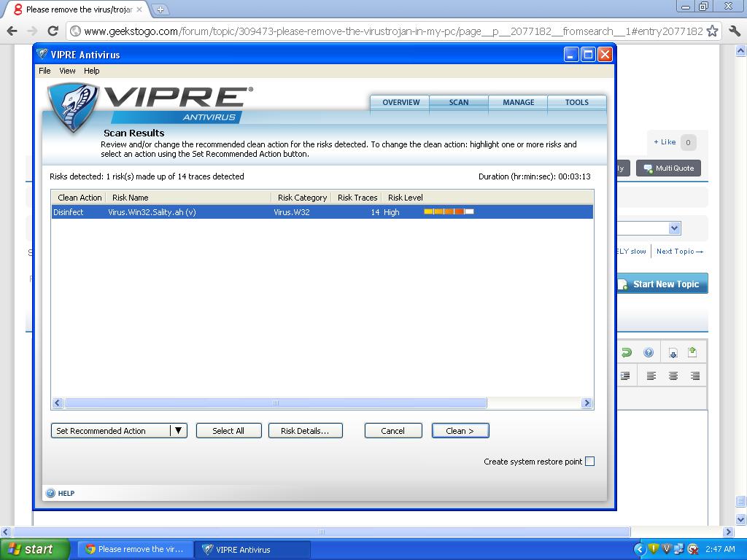Click the tray icon with the red X
Screen dimensions: 747x560
point(693,549)
